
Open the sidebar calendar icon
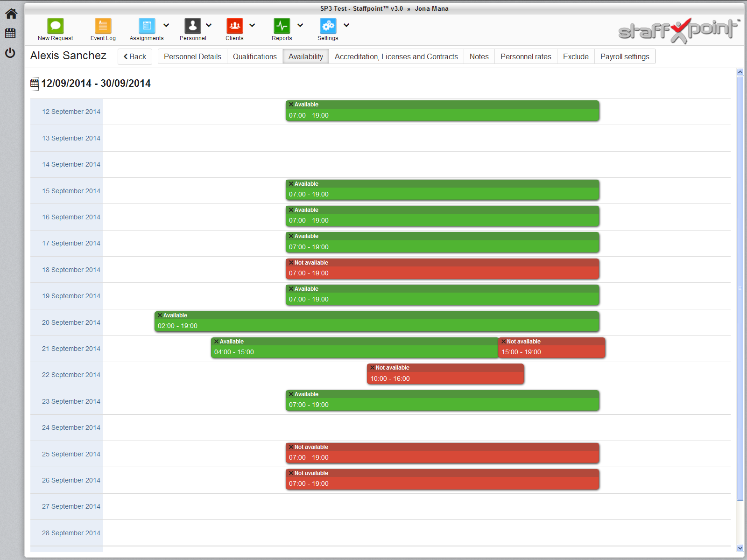(10, 33)
